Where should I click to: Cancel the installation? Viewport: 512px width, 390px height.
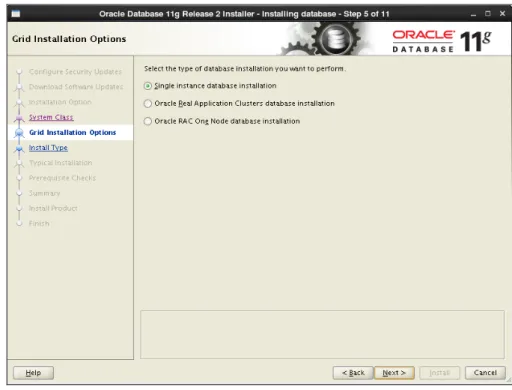(485, 373)
